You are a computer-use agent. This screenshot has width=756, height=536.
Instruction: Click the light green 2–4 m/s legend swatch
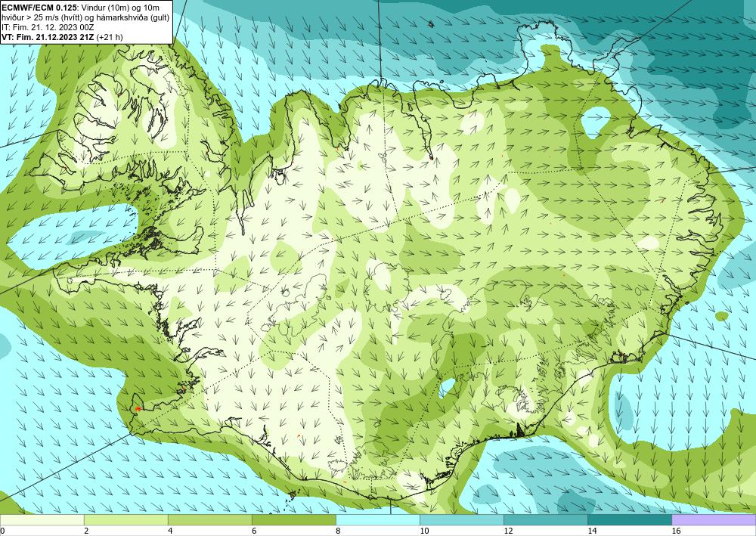(125, 519)
